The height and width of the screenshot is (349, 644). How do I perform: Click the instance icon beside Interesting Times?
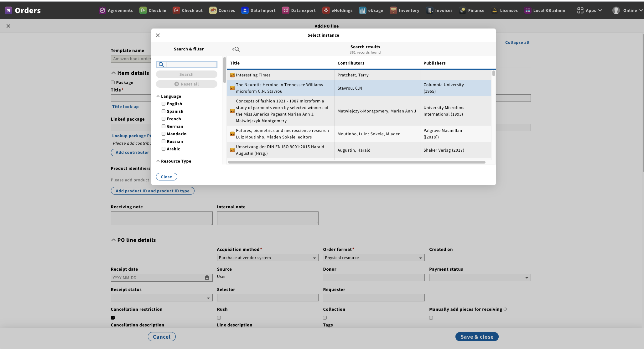tap(232, 75)
